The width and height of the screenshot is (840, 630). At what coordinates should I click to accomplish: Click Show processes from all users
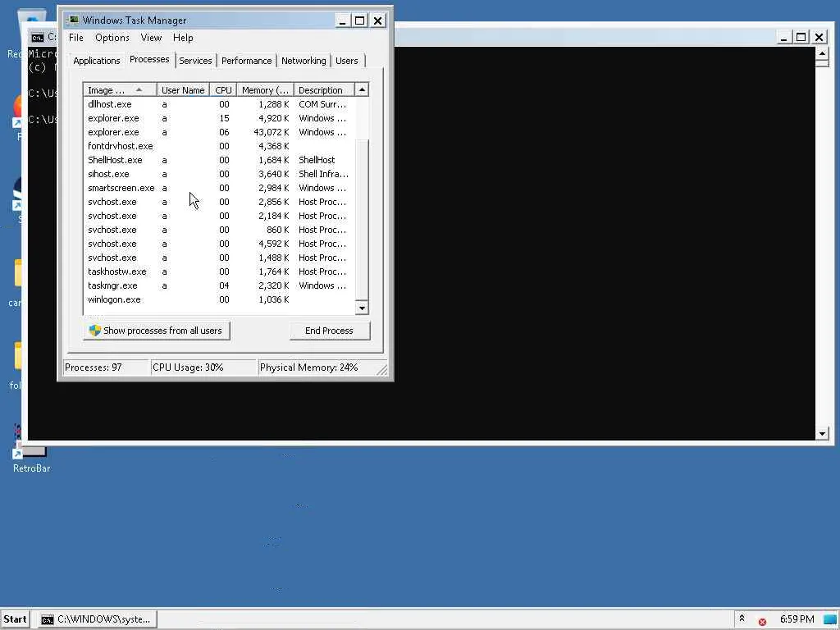pos(157,331)
